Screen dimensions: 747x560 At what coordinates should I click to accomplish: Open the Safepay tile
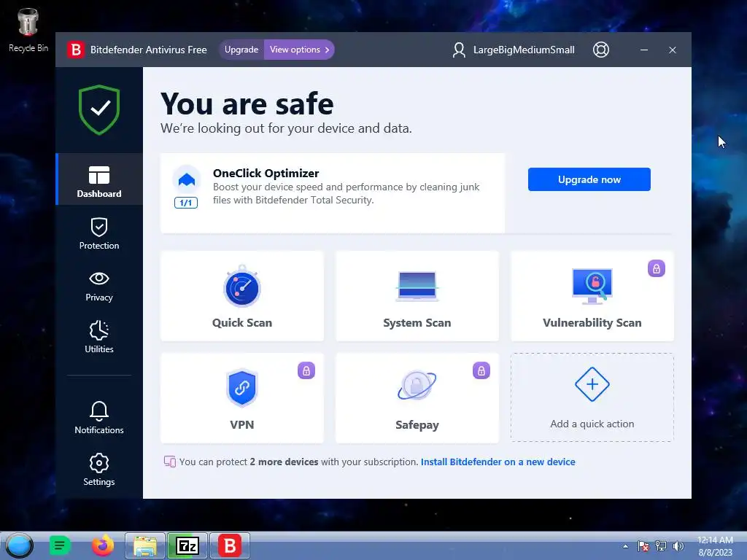(417, 397)
